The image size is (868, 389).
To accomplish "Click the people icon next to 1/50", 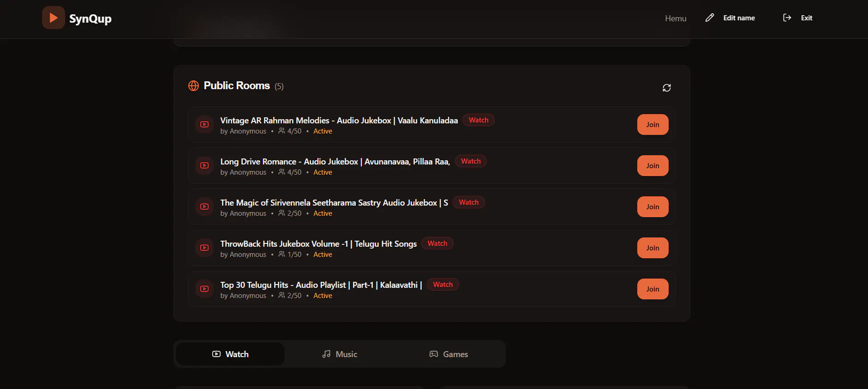I will [x=281, y=254].
